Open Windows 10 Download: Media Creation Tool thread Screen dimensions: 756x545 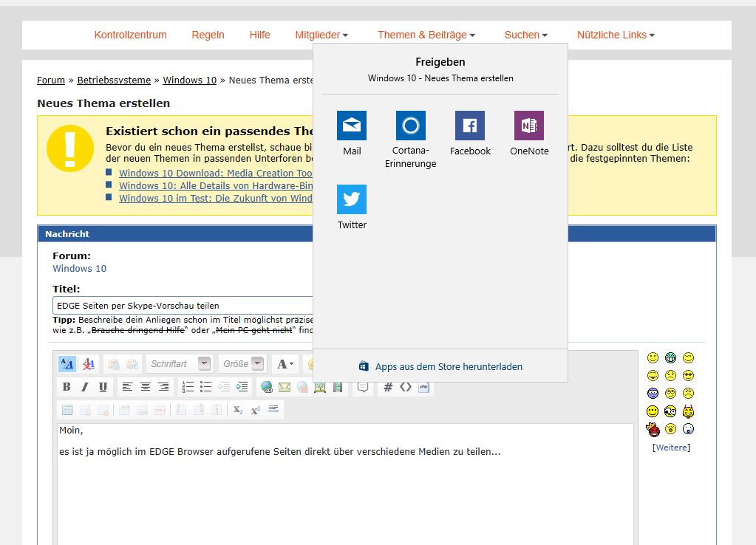click(216, 173)
